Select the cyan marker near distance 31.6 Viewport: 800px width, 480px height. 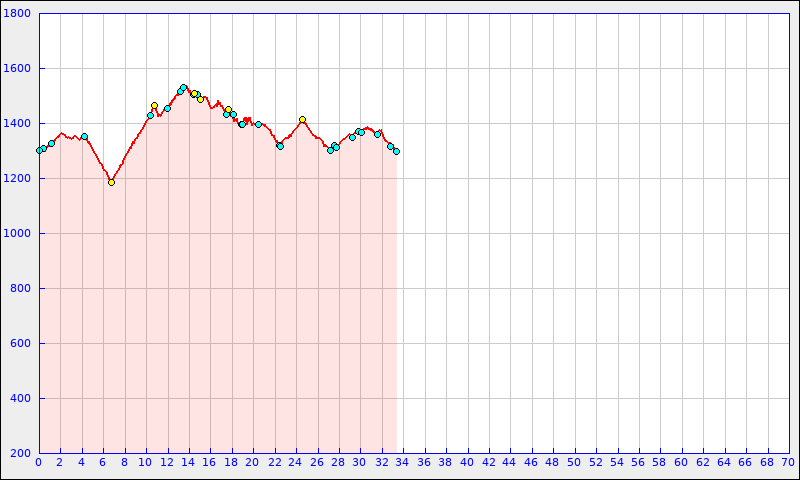[x=377, y=134]
